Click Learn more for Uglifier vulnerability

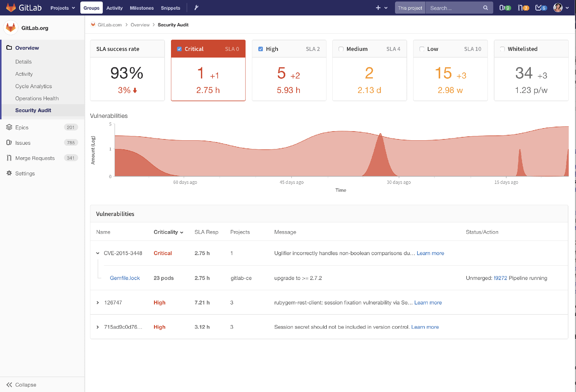coord(430,253)
